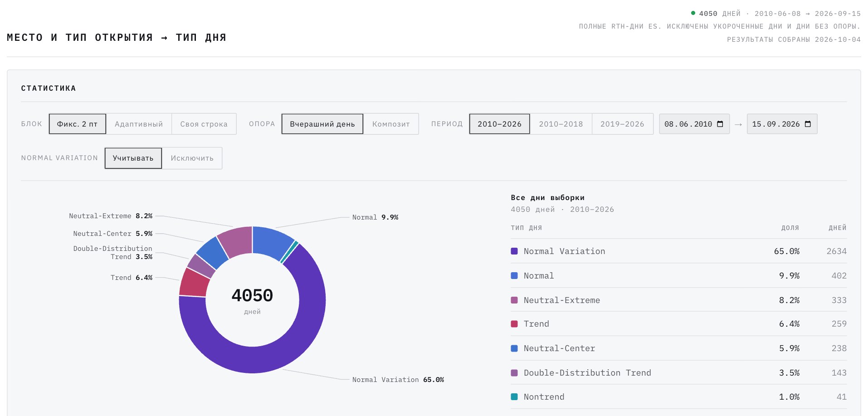Image resolution: width=868 pixels, height=416 pixels.
Task: Click the Normal 9.9% chart label
Action: point(375,217)
